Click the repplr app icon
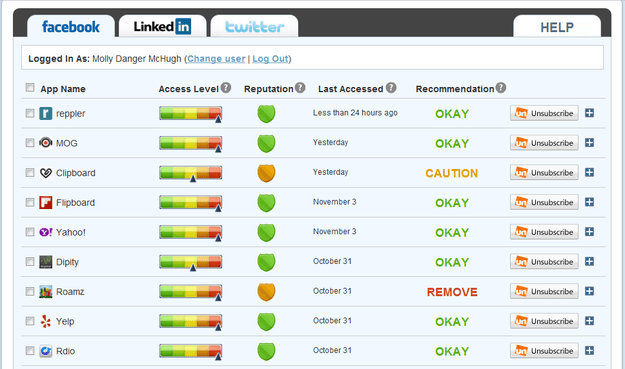This screenshot has width=625, height=369. 46,114
